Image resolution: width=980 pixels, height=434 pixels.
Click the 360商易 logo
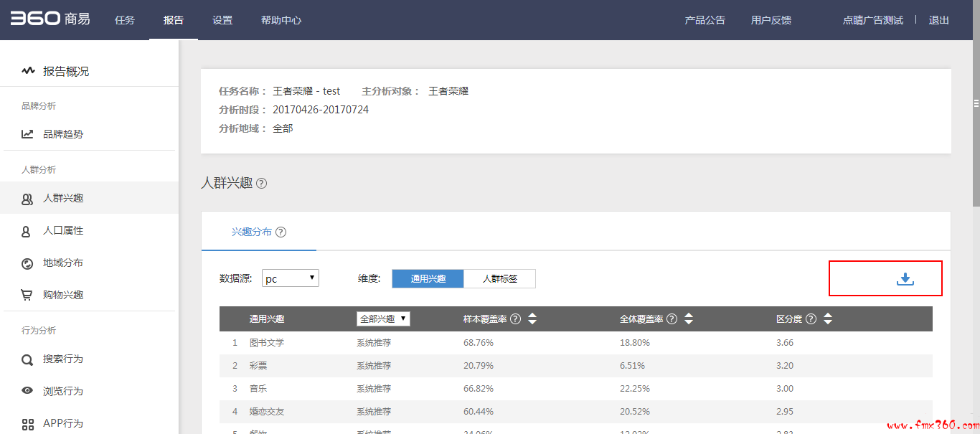click(x=50, y=19)
